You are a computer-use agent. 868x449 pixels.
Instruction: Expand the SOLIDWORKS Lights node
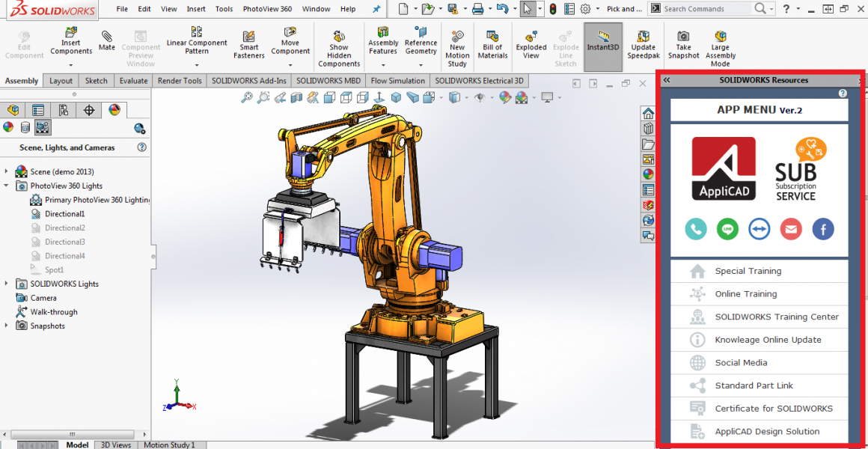click(x=7, y=284)
